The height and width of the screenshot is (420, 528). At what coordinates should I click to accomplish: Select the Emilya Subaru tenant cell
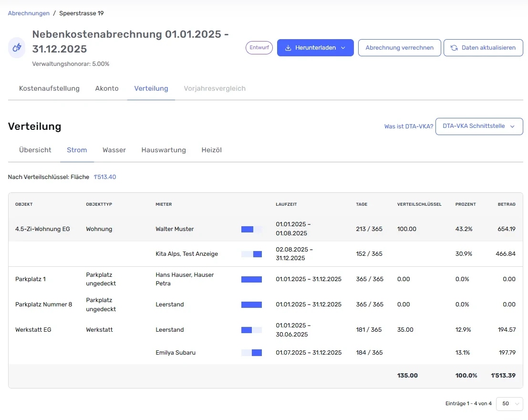(176, 353)
